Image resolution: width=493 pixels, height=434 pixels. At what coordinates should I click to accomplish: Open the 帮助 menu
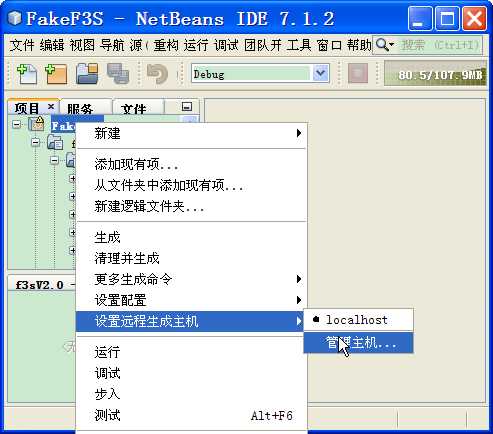click(x=359, y=45)
